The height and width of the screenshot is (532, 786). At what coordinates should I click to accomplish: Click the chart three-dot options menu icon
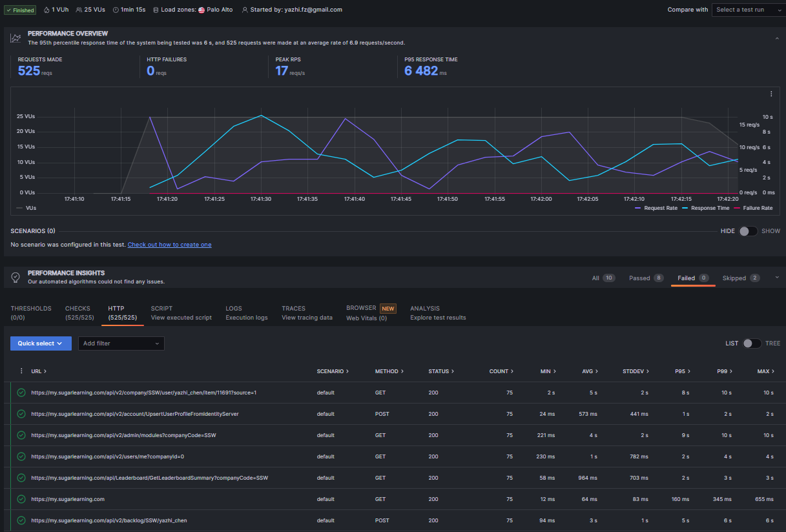[770, 94]
